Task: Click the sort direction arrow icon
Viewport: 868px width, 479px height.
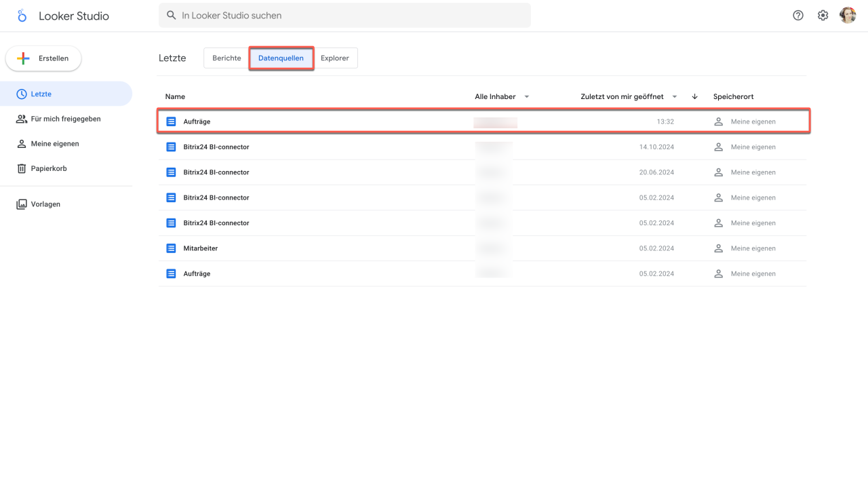Action: tap(694, 97)
